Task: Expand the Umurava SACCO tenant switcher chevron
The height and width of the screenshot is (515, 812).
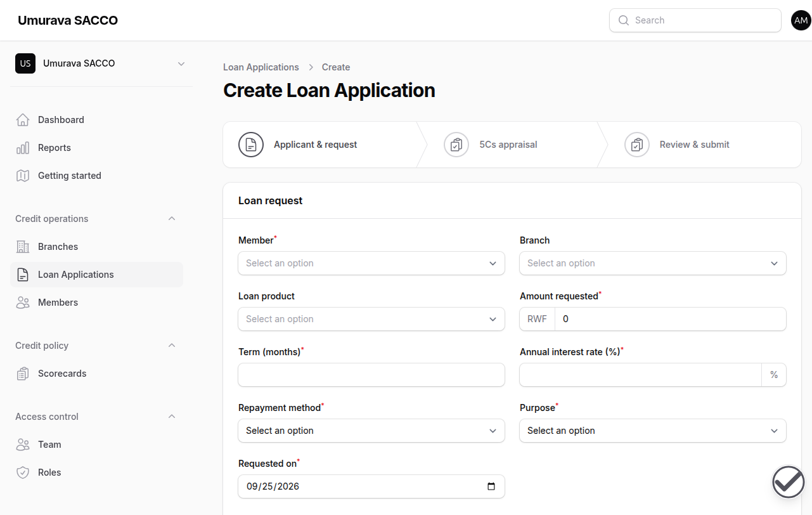Action: pos(181,63)
